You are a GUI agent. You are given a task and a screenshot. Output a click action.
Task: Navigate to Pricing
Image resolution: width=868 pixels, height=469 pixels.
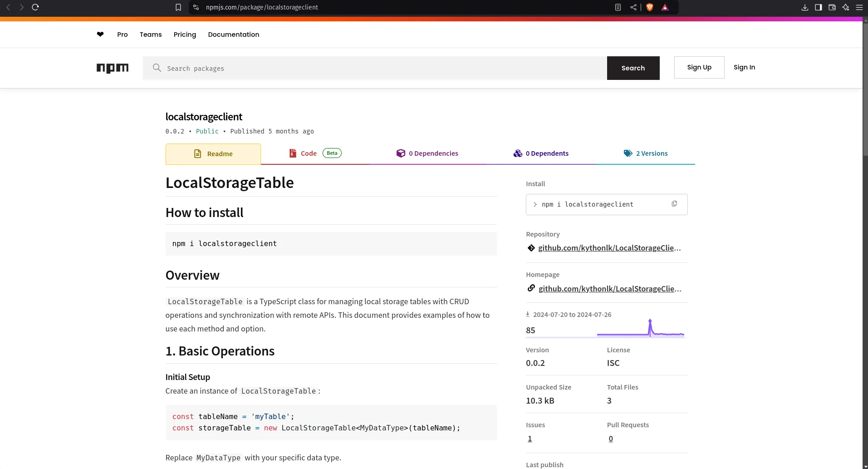click(185, 35)
